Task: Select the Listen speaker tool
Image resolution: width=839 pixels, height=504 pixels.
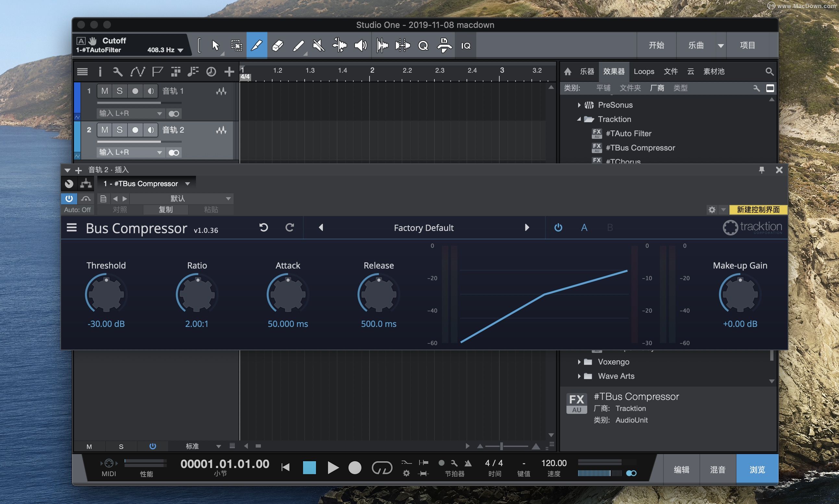Action: click(x=360, y=45)
